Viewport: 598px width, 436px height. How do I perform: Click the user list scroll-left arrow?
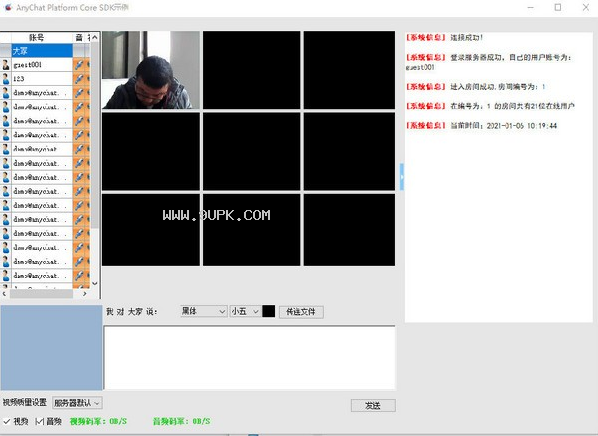pyautogui.click(x=4, y=294)
